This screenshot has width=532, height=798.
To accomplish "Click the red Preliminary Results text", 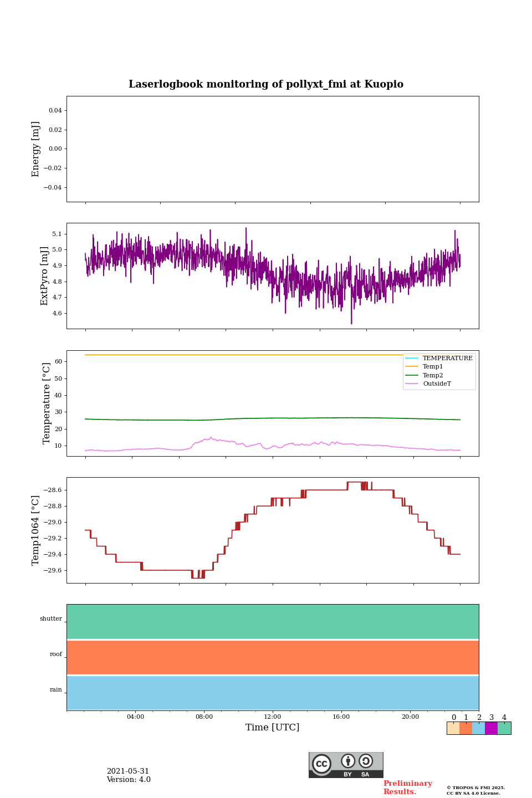I will point(407,787).
